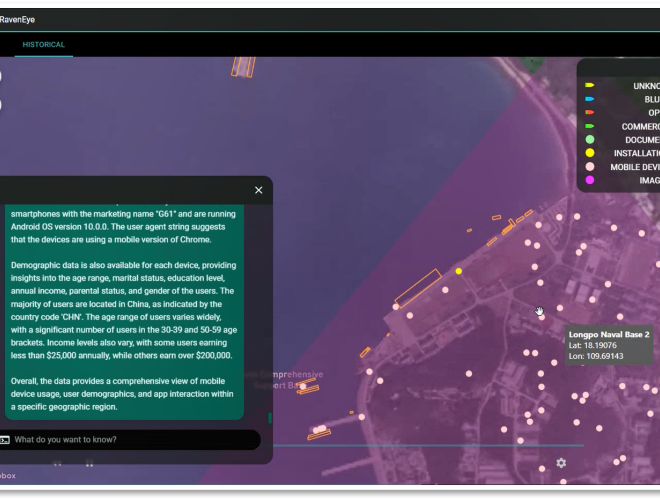Close the chat response panel

coord(258,190)
